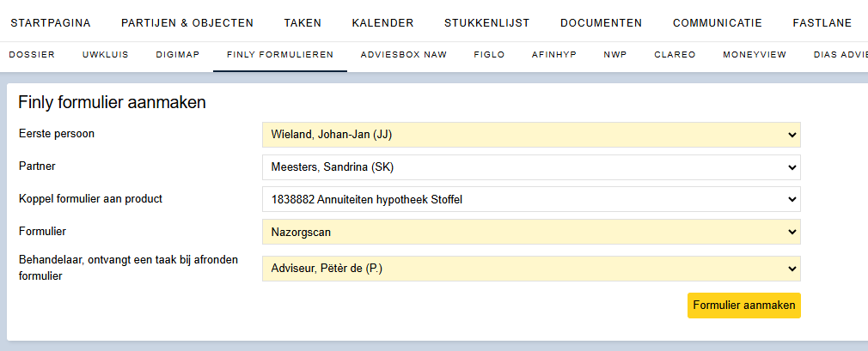Open the Communicatie menu

pyautogui.click(x=718, y=23)
